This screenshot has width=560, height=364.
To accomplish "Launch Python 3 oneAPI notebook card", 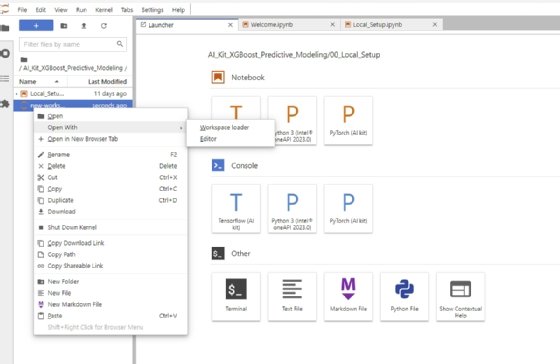I will click(292, 121).
